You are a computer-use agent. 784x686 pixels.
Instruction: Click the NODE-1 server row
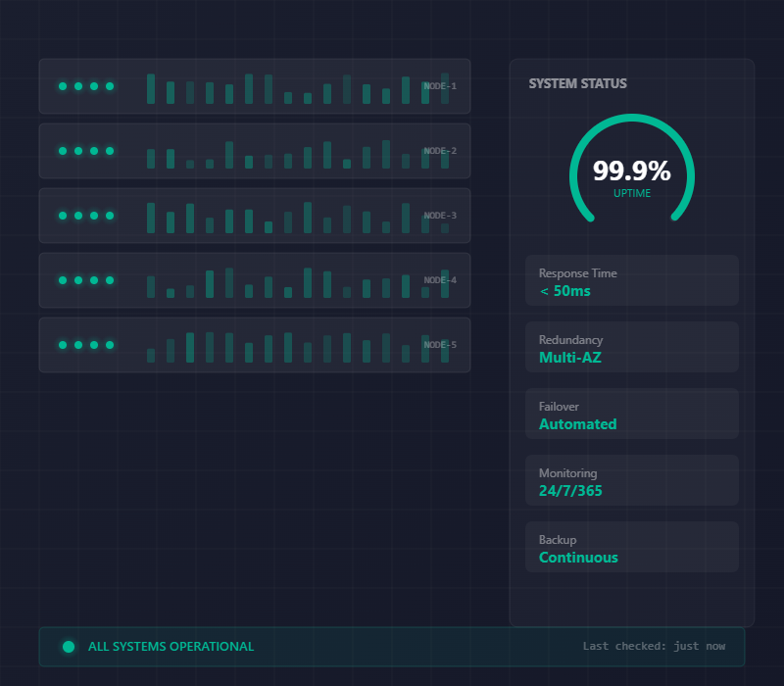[255, 86]
